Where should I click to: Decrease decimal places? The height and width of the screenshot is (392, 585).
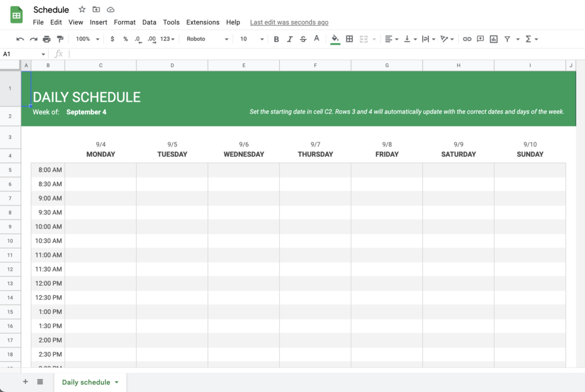coord(138,39)
